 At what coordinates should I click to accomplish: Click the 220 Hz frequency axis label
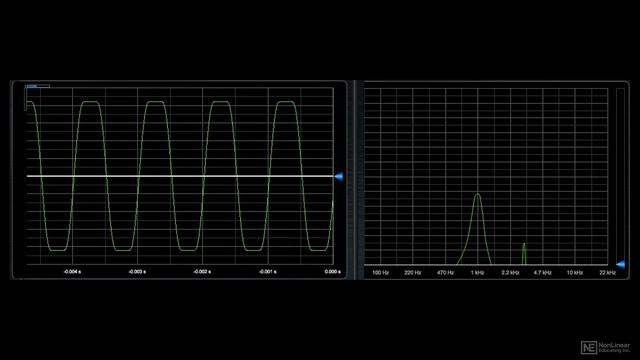pos(413,273)
